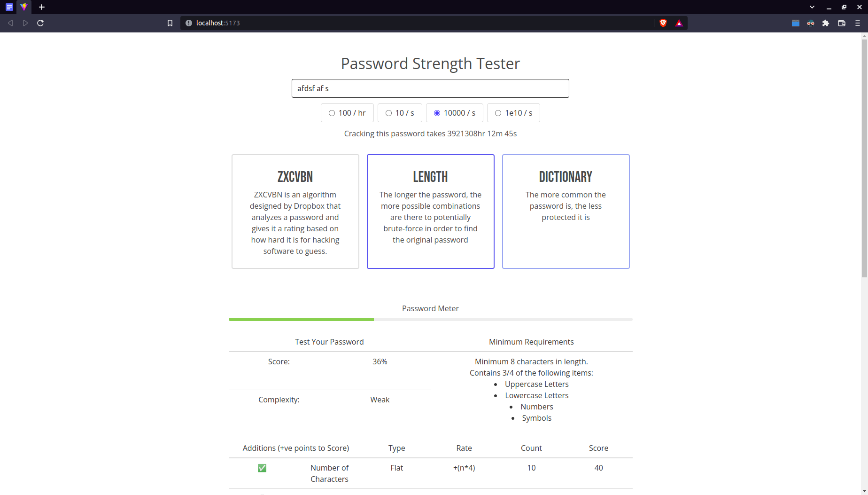Open a new browser tab
Image resolution: width=868 pixels, height=495 pixels.
(42, 7)
